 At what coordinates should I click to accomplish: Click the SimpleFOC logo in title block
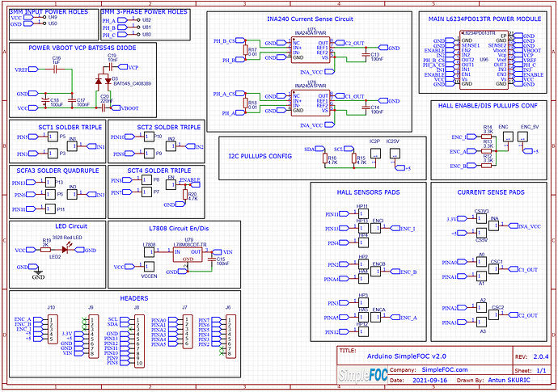pyautogui.click(x=362, y=375)
